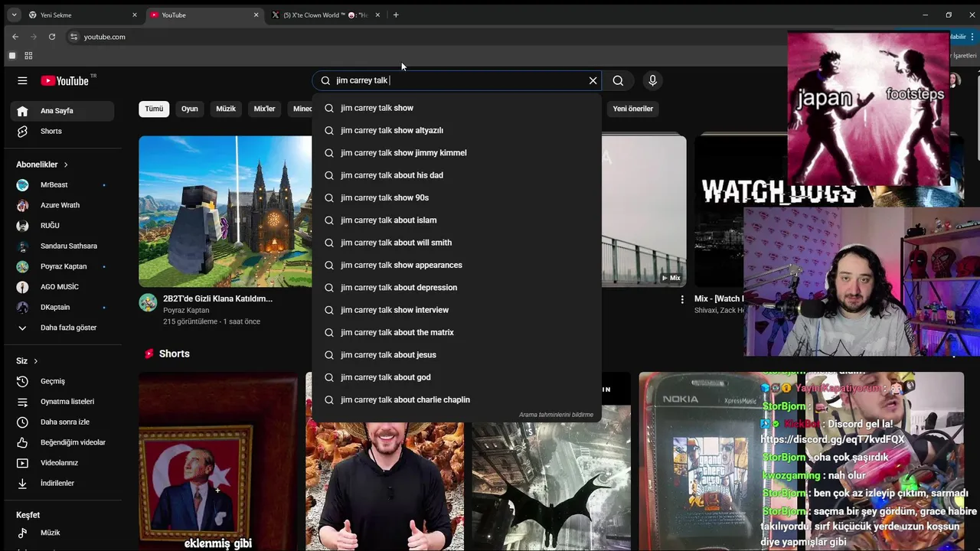Choose suggestion 'jim carrey talk show appearances'
This screenshot has height=551, width=980.
(x=456, y=265)
